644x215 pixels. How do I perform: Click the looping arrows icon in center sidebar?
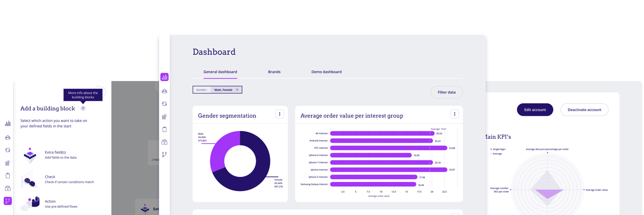coord(164,104)
